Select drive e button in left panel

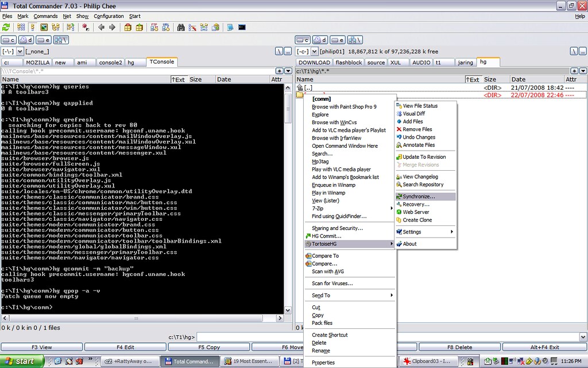click(43, 40)
